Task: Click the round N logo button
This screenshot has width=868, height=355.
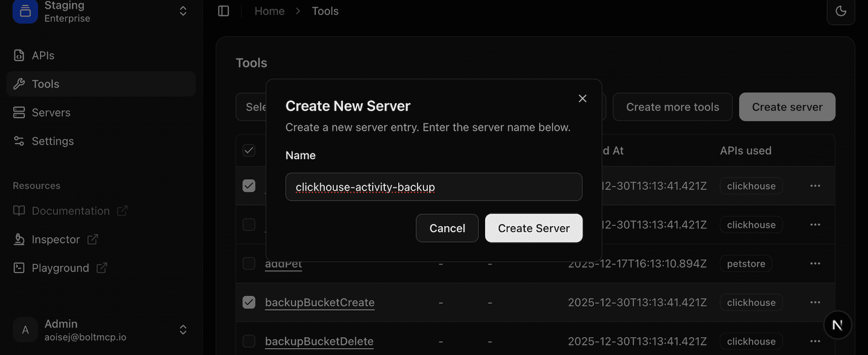Action: (x=837, y=325)
